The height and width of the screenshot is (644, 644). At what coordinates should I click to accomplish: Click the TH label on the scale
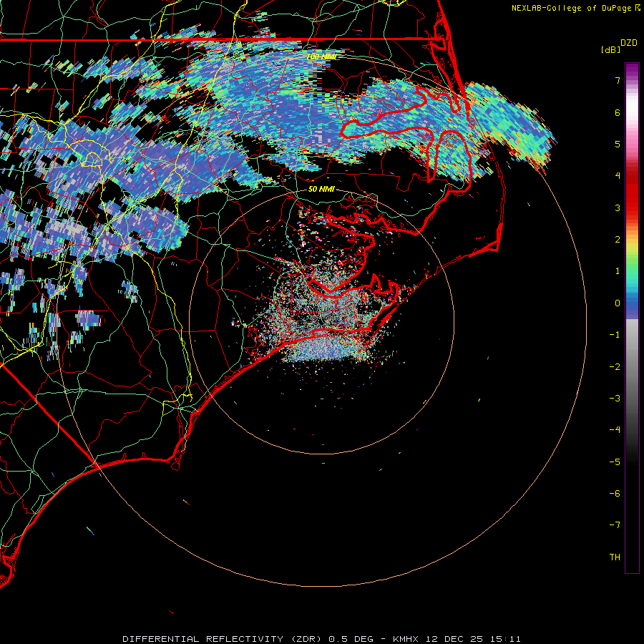pos(615,557)
